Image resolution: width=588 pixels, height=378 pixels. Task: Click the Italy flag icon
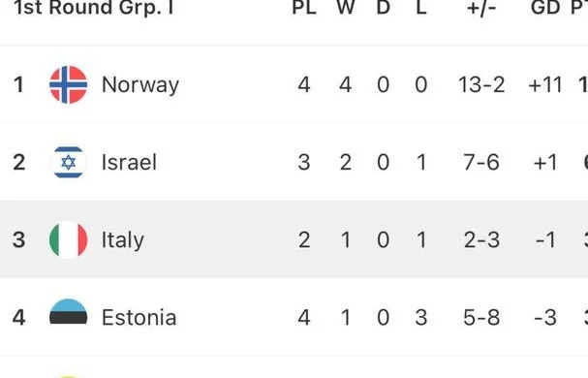click(x=68, y=239)
